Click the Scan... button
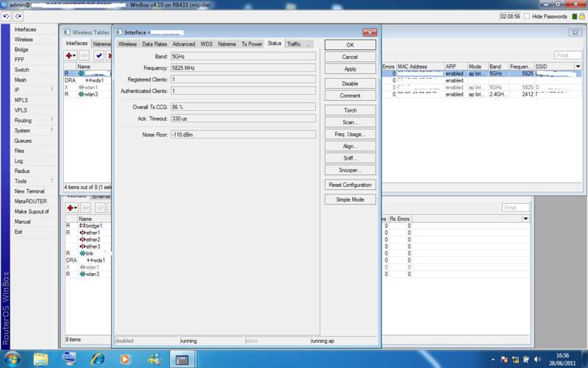This screenshot has width=588, height=368. coord(350,122)
